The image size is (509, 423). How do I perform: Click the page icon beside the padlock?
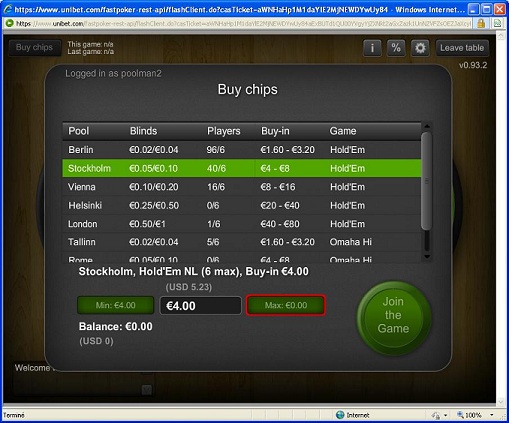498,23
